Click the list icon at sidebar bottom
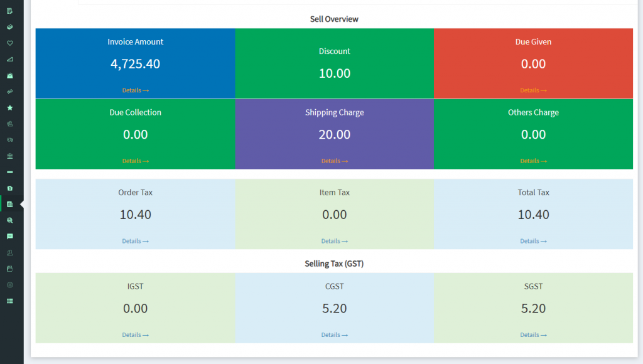 pyautogui.click(x=9, y=301)
